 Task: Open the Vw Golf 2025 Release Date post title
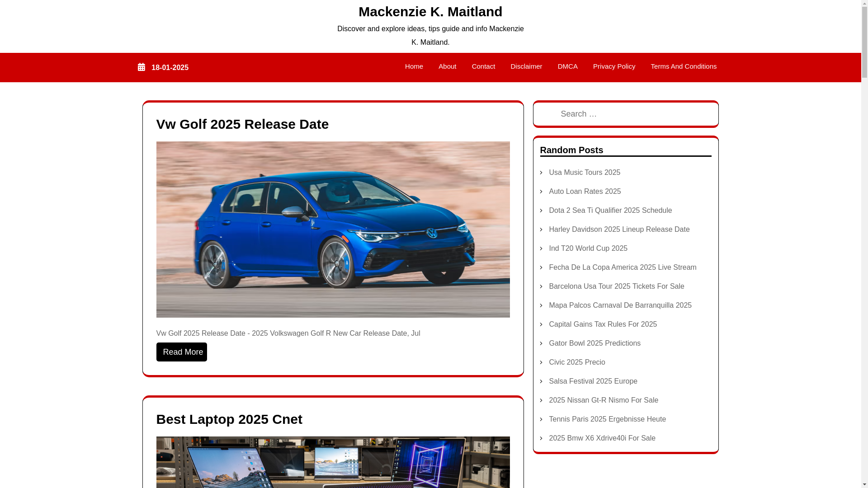coord(242,124)
